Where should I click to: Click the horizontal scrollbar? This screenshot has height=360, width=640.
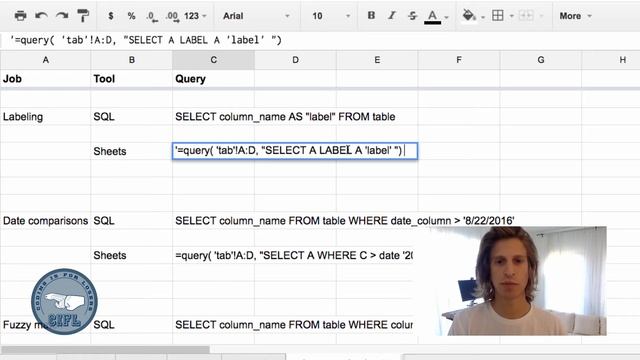point(105,350)
